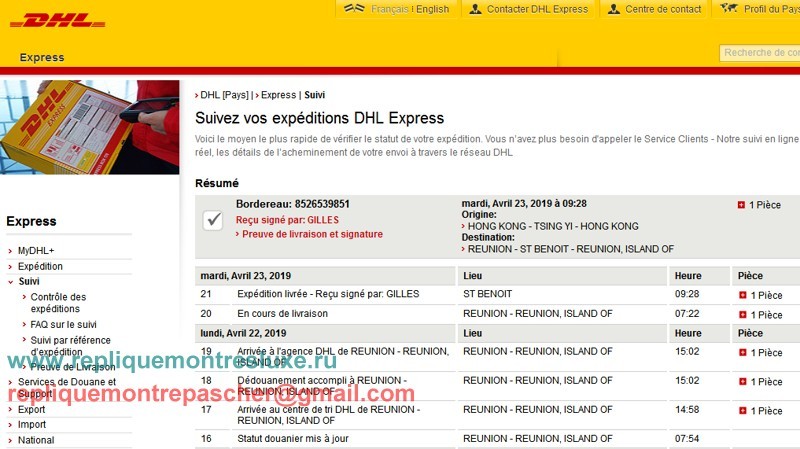Image resolution: width=800 pixels, height=449 pixels.
Task: Open MyDHL+ in the sidebar
Action: coord(36,251)
